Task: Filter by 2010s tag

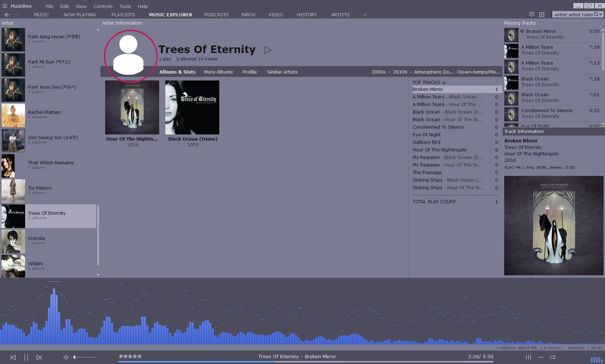Action: 400,72
